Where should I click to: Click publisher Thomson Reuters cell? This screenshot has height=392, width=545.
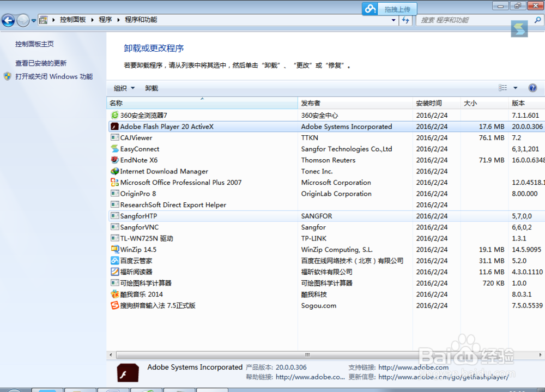tap(328, 160)
